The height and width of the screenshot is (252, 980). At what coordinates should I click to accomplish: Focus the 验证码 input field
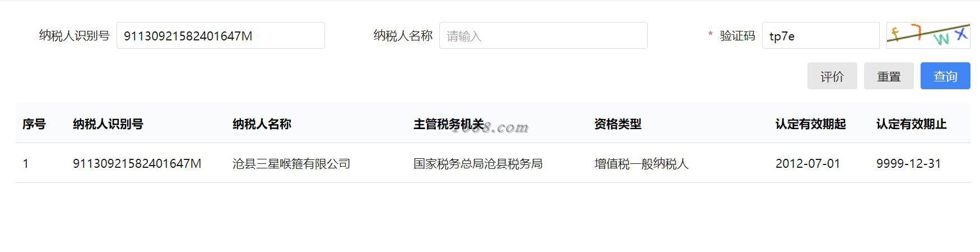821,35
